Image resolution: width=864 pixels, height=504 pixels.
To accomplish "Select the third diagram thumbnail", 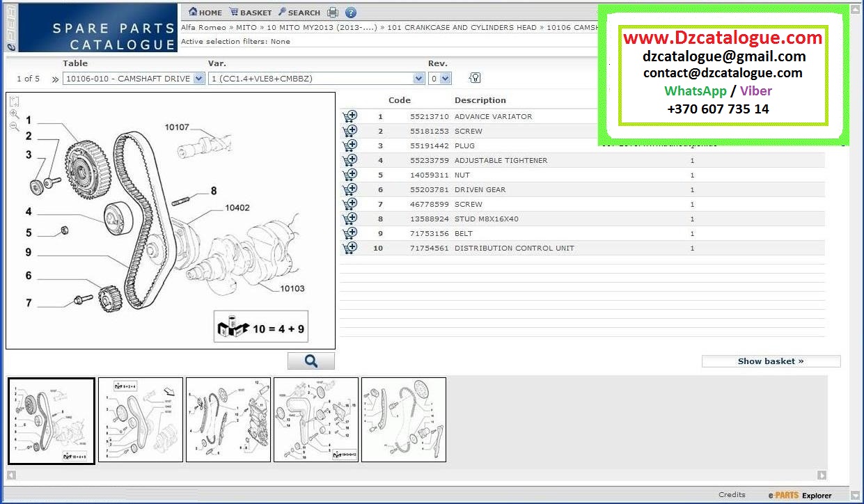I will (x=228, y=420).
